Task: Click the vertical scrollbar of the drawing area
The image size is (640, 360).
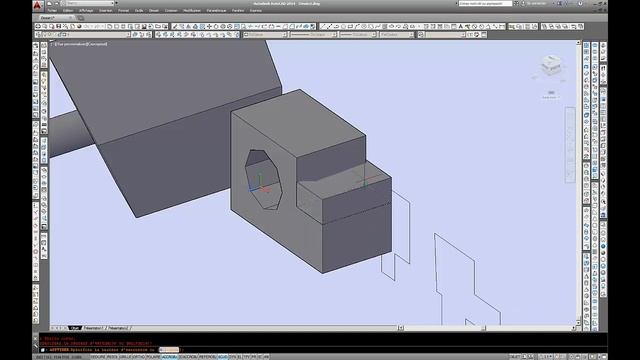Action: click(578, 182)
